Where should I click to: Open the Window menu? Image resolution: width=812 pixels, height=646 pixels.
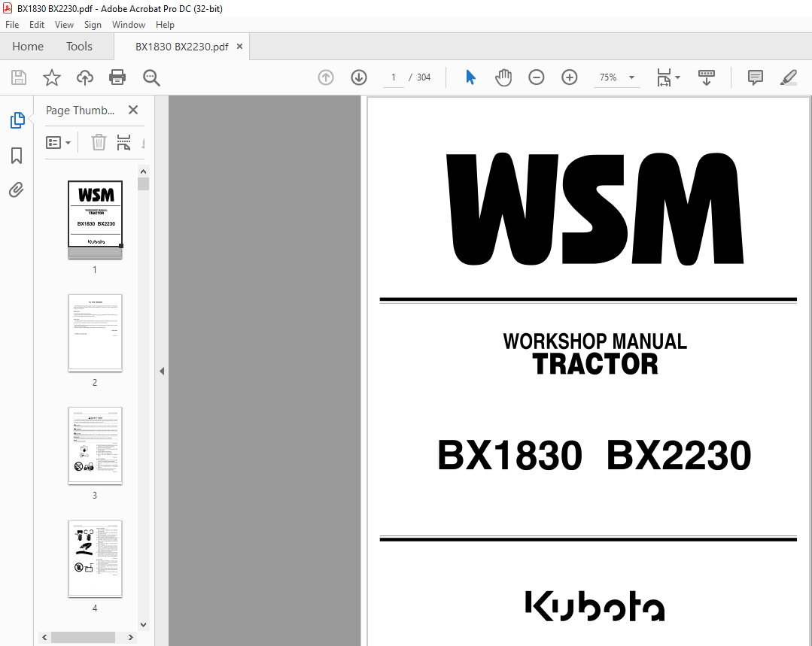click(129, 25)
